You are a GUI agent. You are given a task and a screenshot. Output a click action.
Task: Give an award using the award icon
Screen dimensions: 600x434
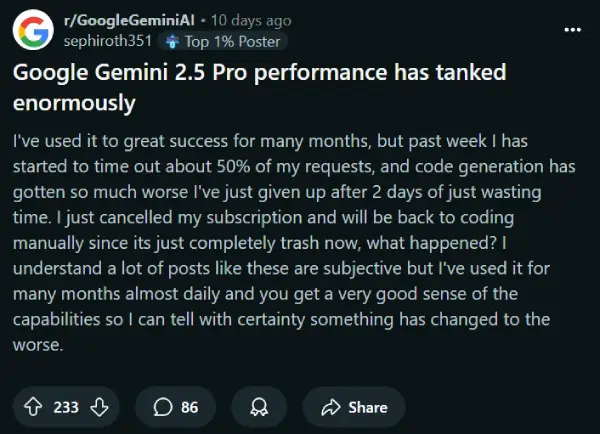259,407
